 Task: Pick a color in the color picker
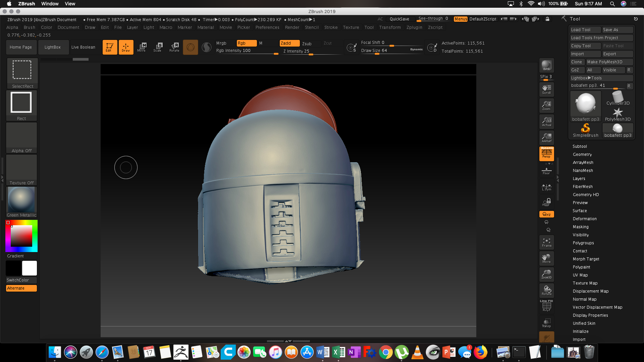pos(21,236)
